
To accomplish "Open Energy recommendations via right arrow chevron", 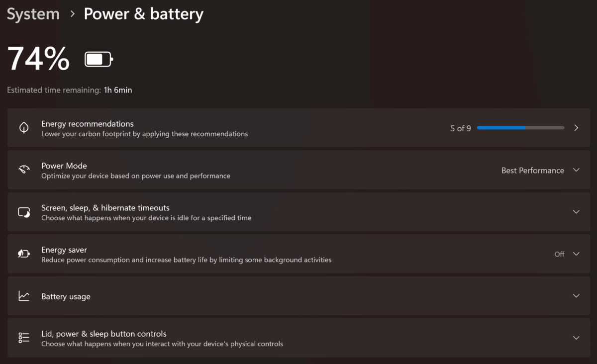I will click(x=576, y=128).
